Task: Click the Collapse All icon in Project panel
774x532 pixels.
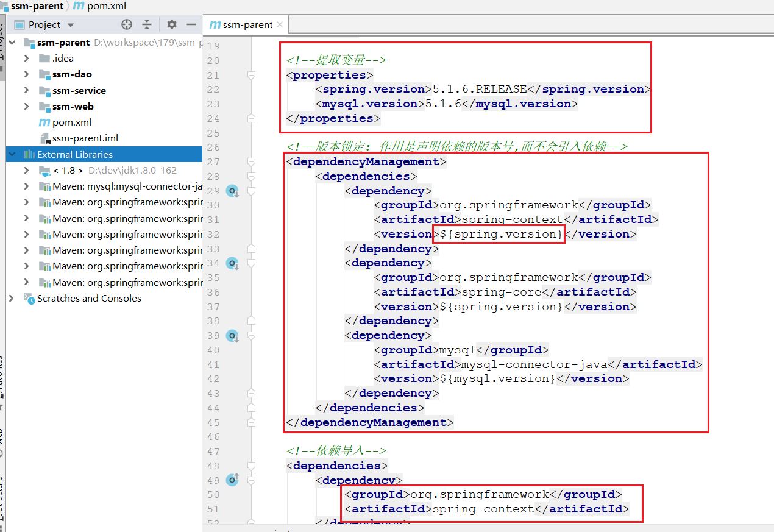Action: (x=147, y=24)
